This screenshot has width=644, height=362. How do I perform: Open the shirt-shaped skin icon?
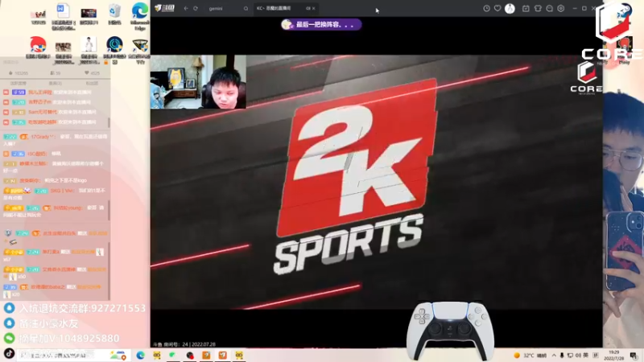point(538,8)
